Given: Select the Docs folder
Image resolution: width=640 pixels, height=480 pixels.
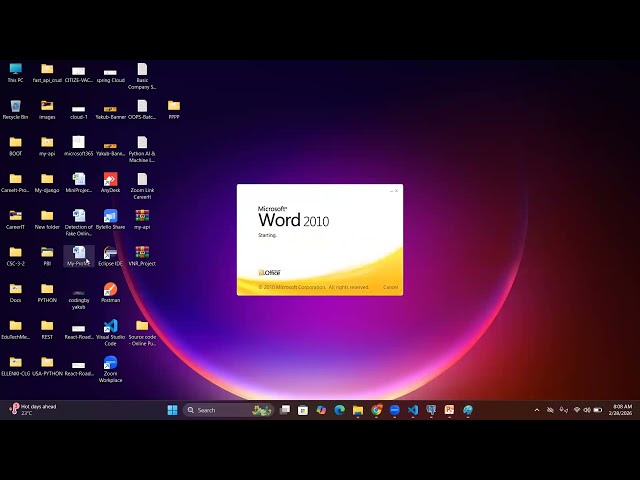Looking at the screenshot, I should click(x=16, y=293).
